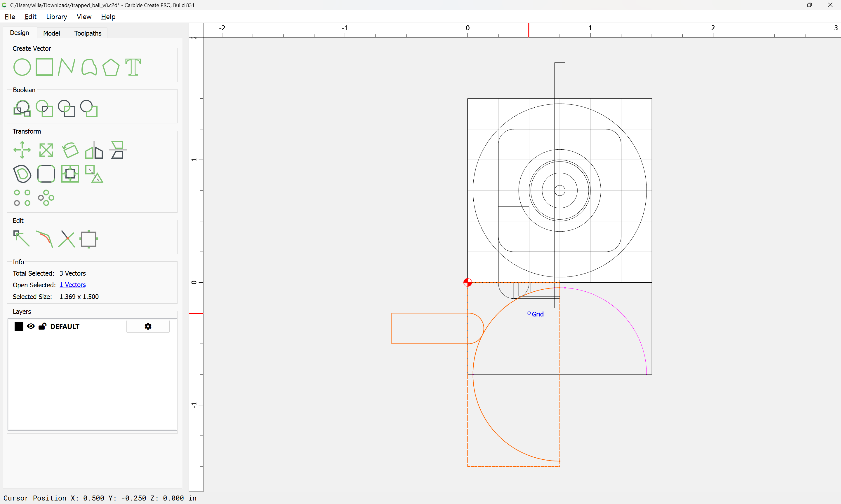Toggle the DEFAULT layer lock
This screenshot has width=841, height=504.
42,326
